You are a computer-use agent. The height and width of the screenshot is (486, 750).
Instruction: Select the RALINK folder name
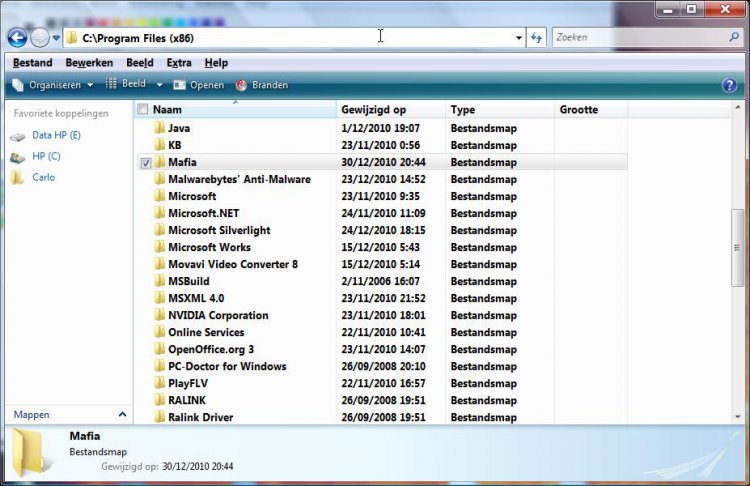[x=187, y=400]
